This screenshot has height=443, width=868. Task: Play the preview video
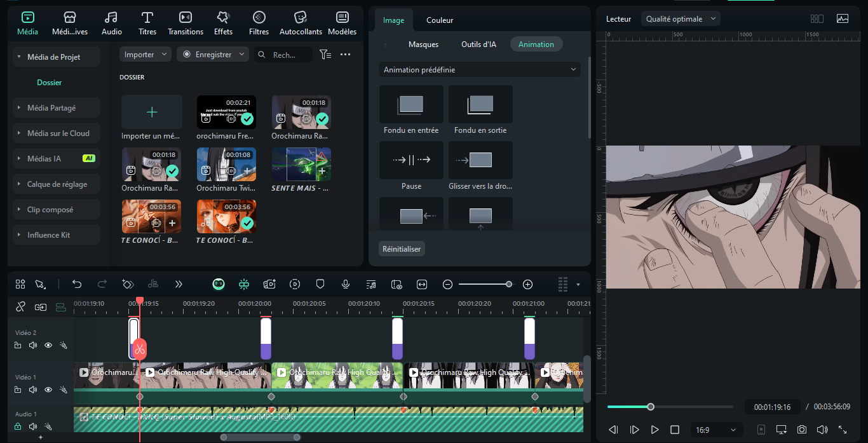654,430
